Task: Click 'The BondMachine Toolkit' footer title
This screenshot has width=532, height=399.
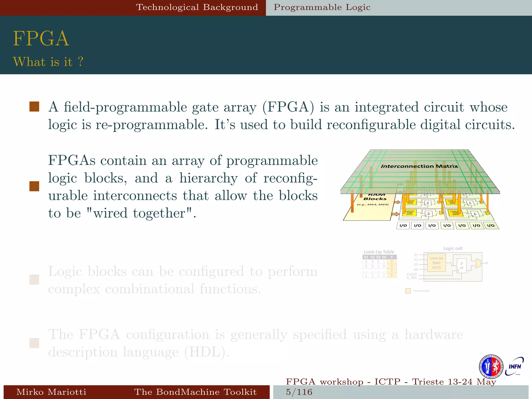Action: pyautogui.click(x=195, y=392)
